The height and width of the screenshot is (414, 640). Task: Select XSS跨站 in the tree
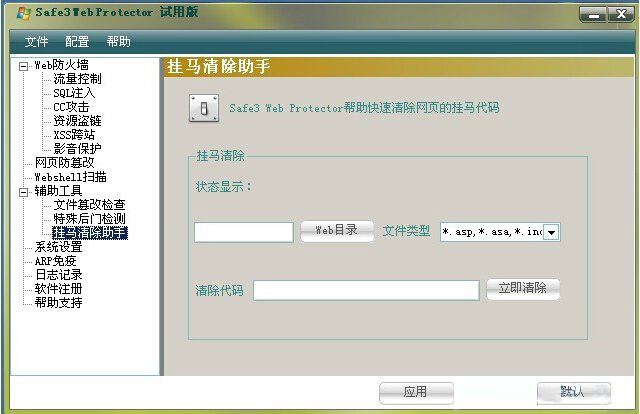(x=74, y=134)
